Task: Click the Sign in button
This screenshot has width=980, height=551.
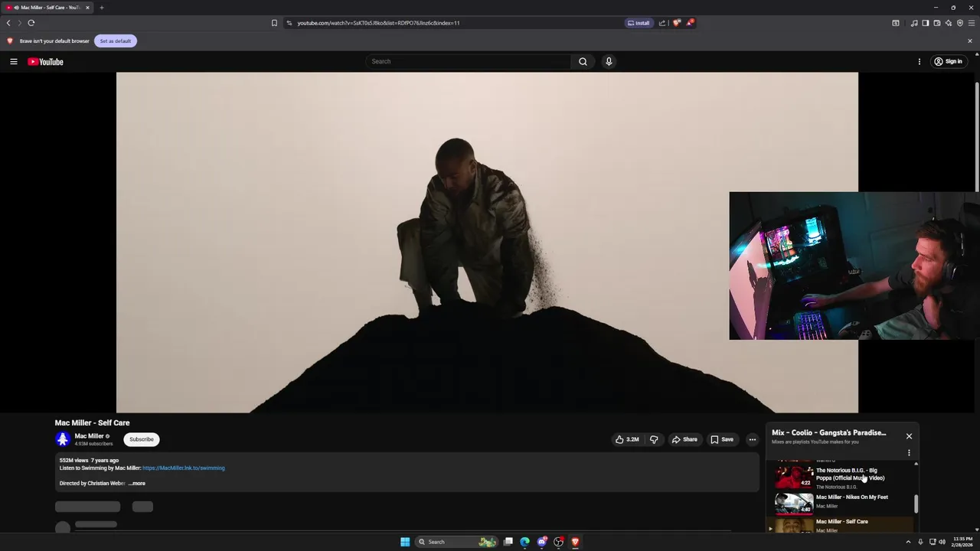Action: pyautogui.click(x=948, y=61)
